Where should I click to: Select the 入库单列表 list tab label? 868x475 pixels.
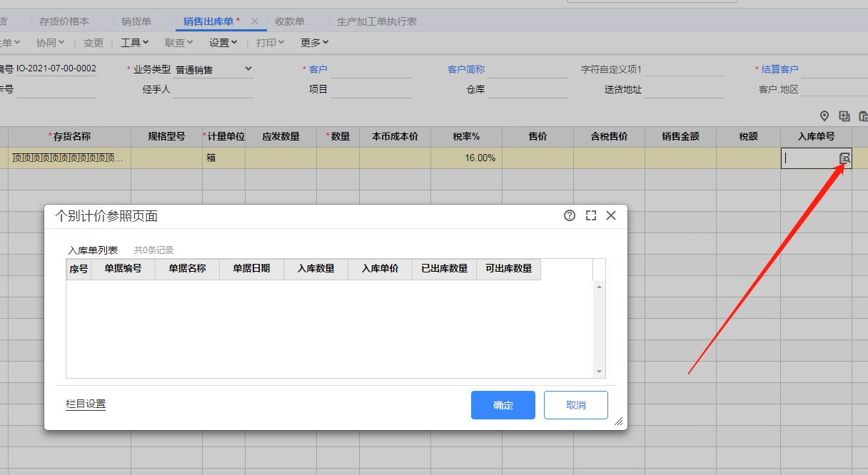[93, 250]
